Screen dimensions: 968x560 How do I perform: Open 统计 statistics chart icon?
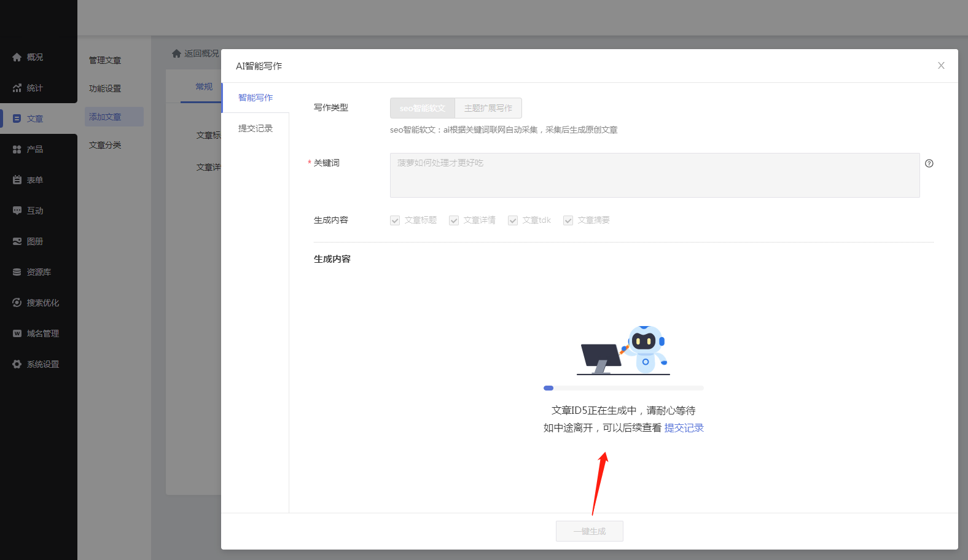pos(17,88)
